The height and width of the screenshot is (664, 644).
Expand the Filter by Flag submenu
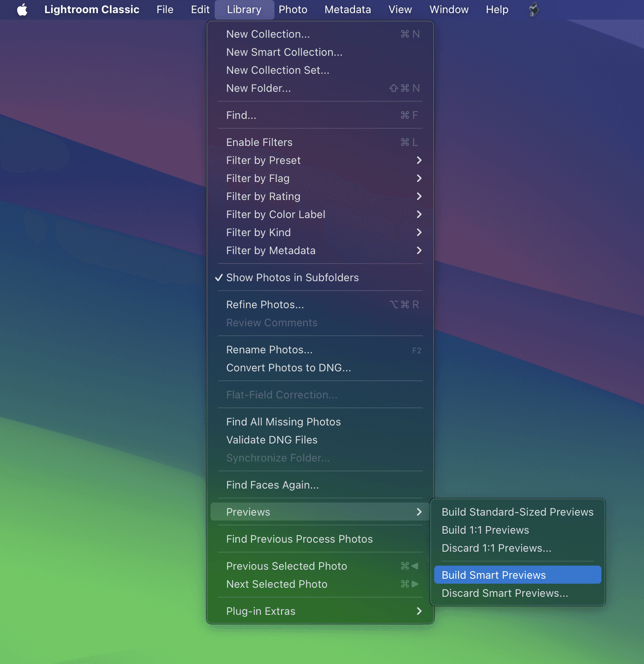coord(320,178)
